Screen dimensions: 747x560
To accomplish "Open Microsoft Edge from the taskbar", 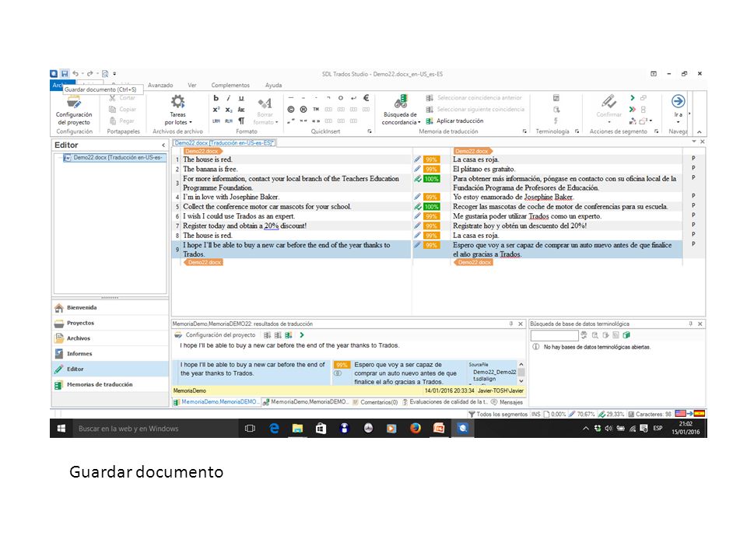I will coord(274,429).
